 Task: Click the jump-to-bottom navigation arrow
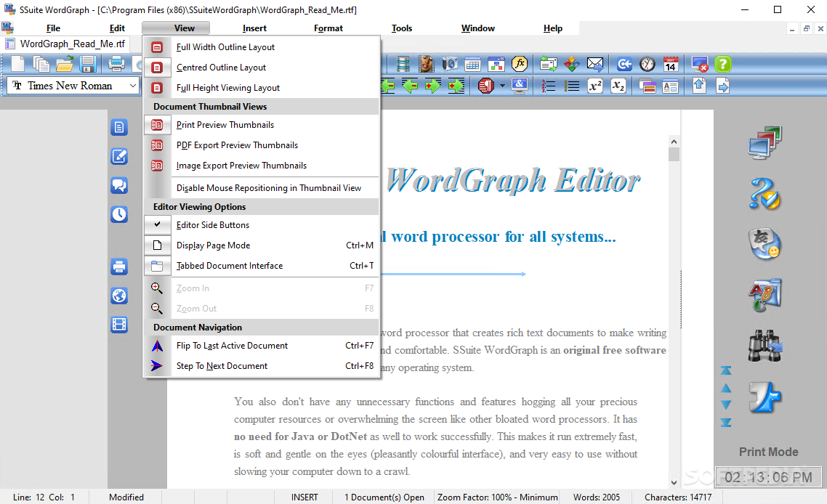(726, 422)
